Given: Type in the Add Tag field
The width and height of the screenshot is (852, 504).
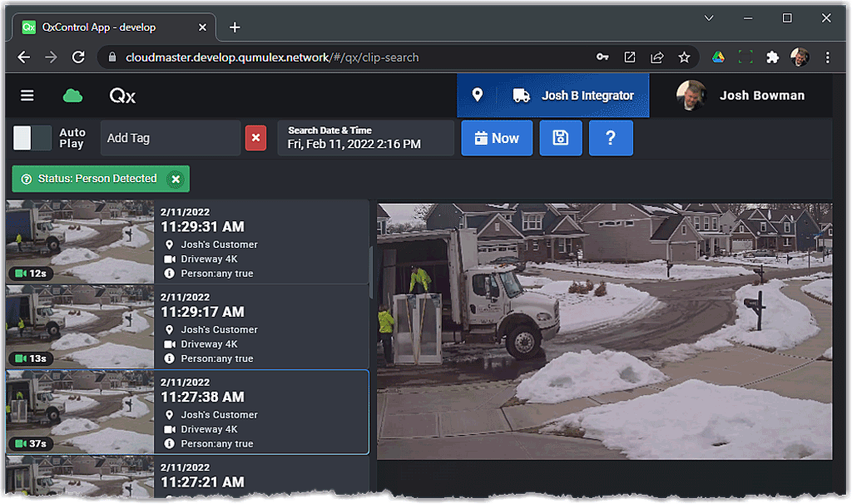Looking at the screenshot, I should pos(170,138).
